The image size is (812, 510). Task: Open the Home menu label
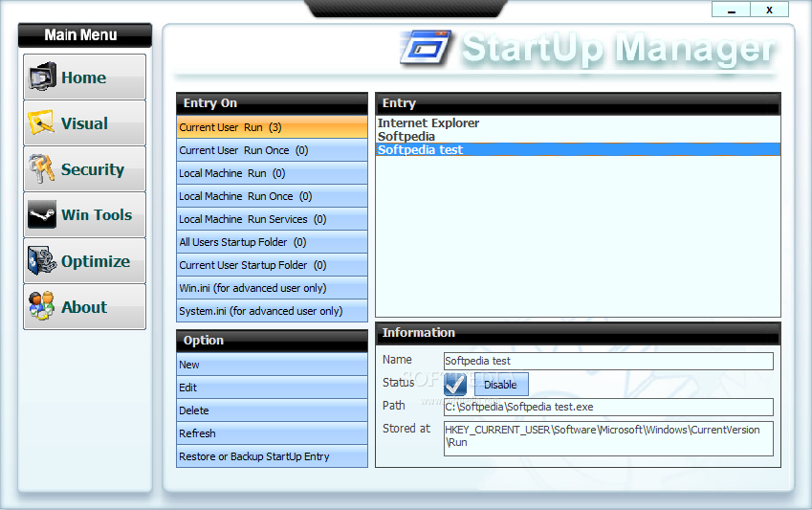84,78
